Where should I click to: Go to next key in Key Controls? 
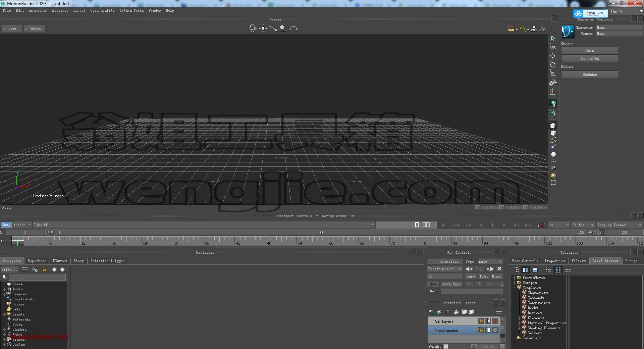[490, 269]
